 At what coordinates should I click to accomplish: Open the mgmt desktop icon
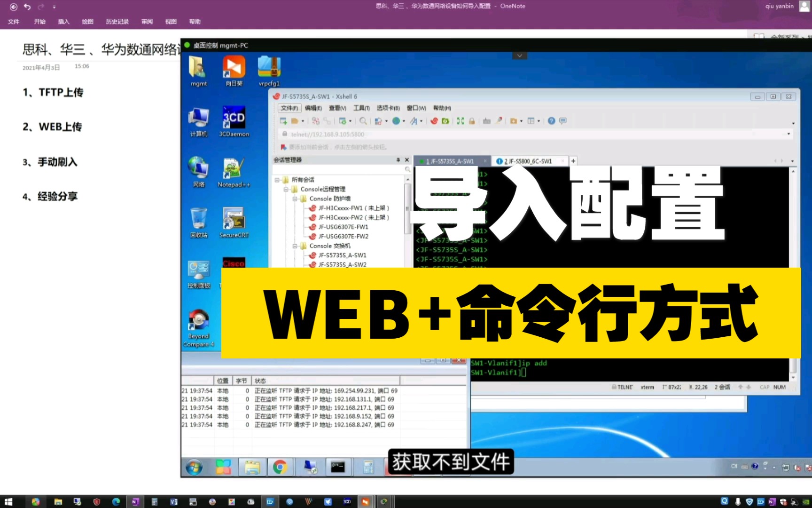(199, 71)
